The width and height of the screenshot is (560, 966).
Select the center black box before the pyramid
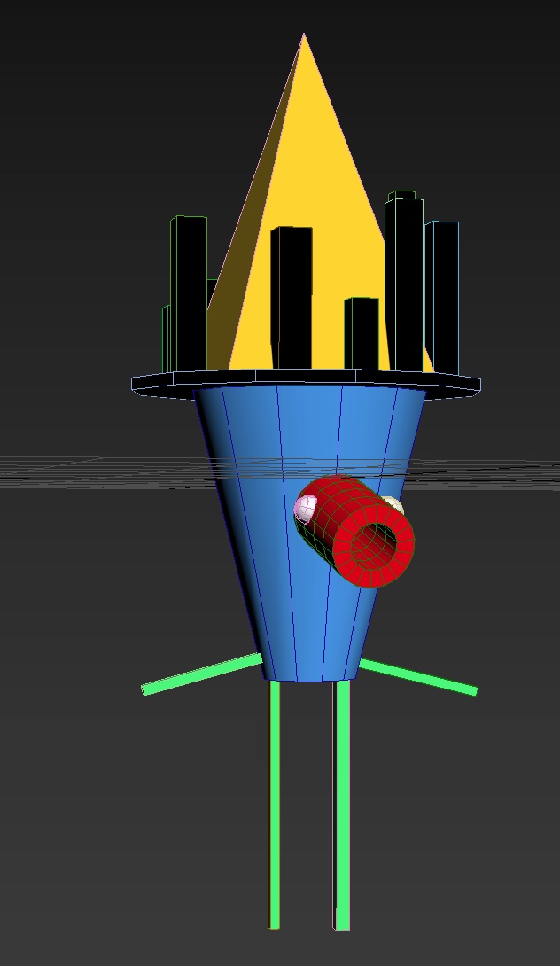coord(292,298)
